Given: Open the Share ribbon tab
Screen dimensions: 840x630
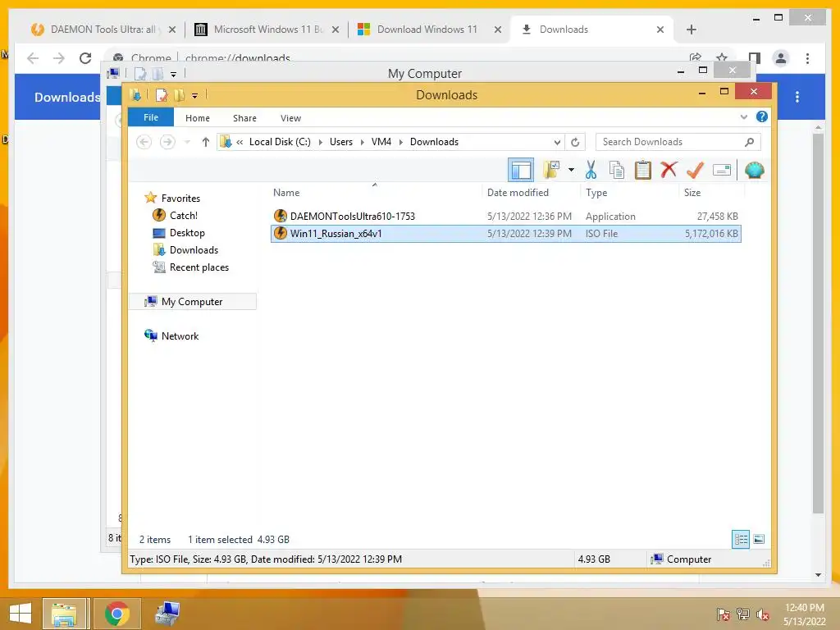Looking at the screenshot, I should (x=244, y=118).
